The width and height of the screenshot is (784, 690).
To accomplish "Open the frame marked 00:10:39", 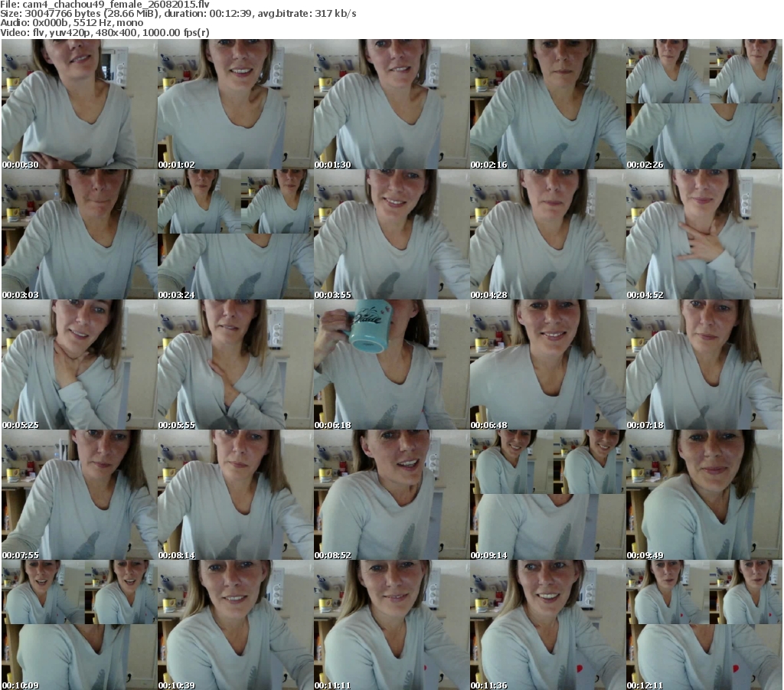I will pyautogui.click(x=236, y=625).
